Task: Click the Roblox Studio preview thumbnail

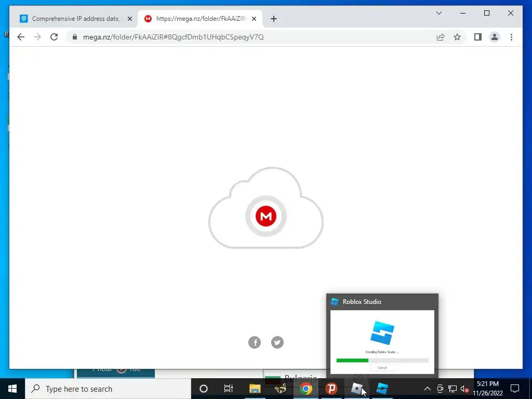Action: [x=382, y=342]
